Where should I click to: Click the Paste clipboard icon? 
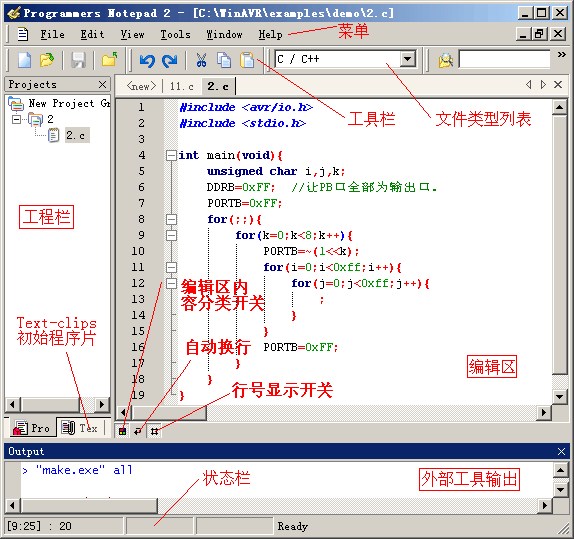coord(247,60)
